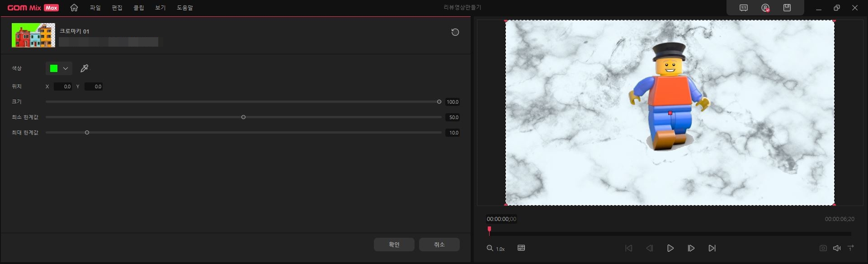This screenshot has height=264, width=868.
Task: Open the 보기 menu
Action: [160, 8]
